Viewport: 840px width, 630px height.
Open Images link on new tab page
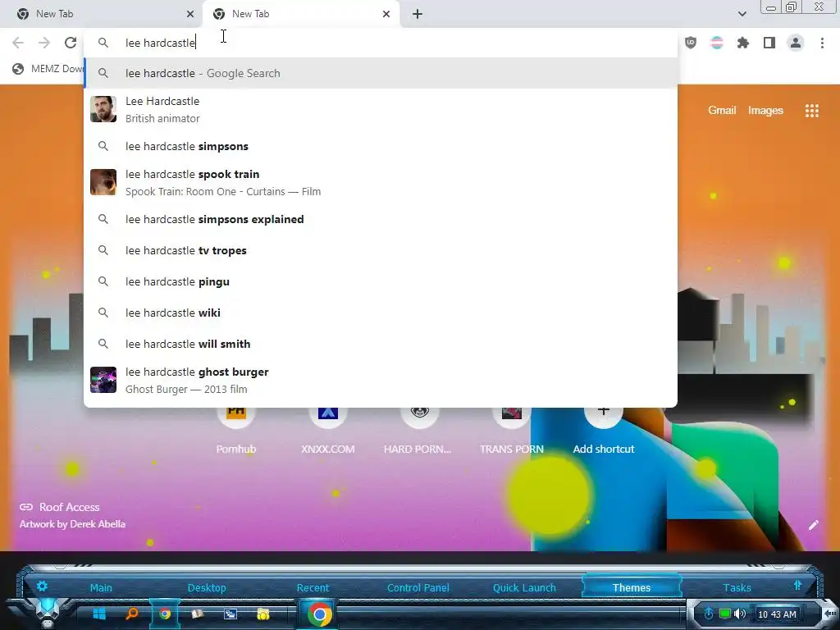[x=765, y=111]
